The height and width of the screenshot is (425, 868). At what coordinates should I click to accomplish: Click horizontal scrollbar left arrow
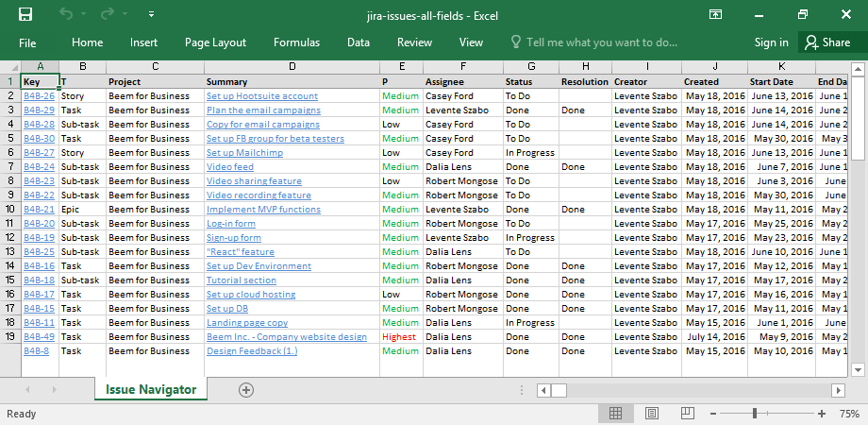tap(543, 391)
